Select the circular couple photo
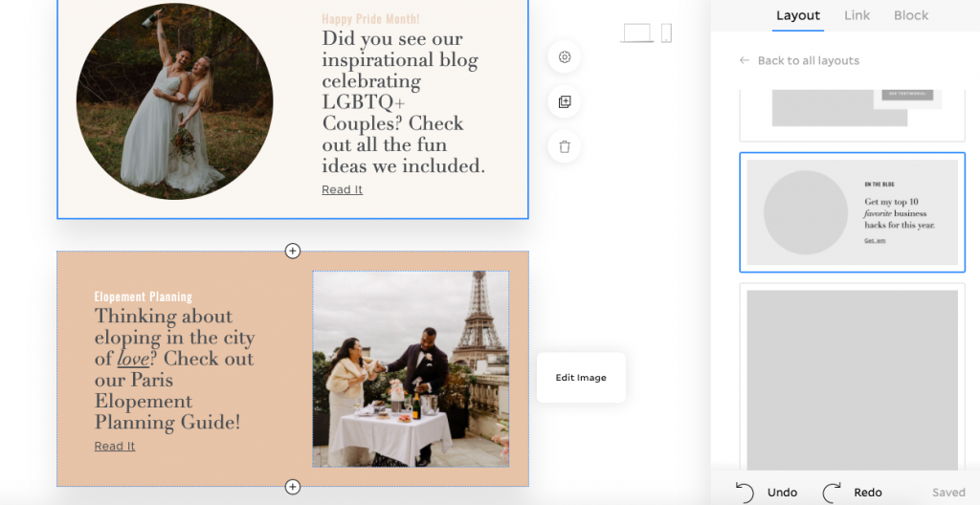 [x=174, y=101]
